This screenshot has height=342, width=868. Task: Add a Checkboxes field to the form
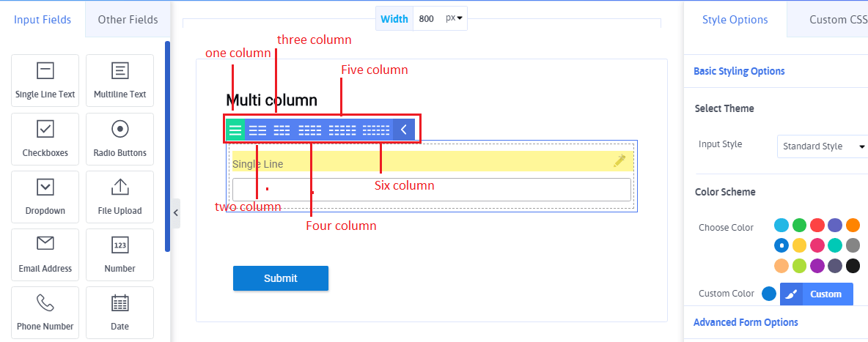[45, 139]
